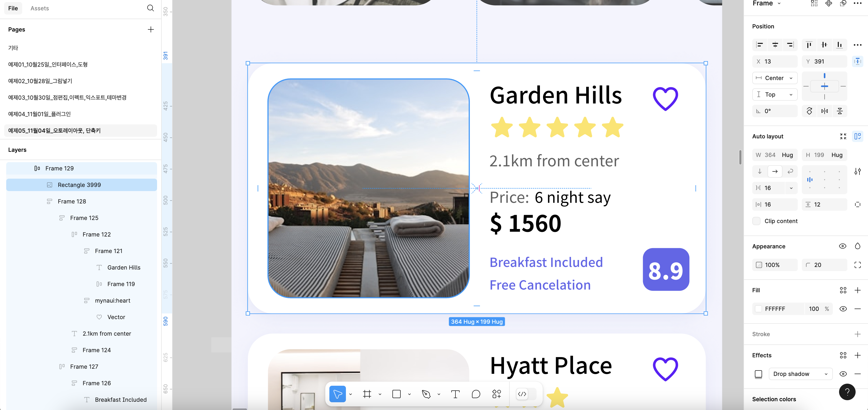
Task: Select the Comment tool in toolbar
Action: [476, 394]
